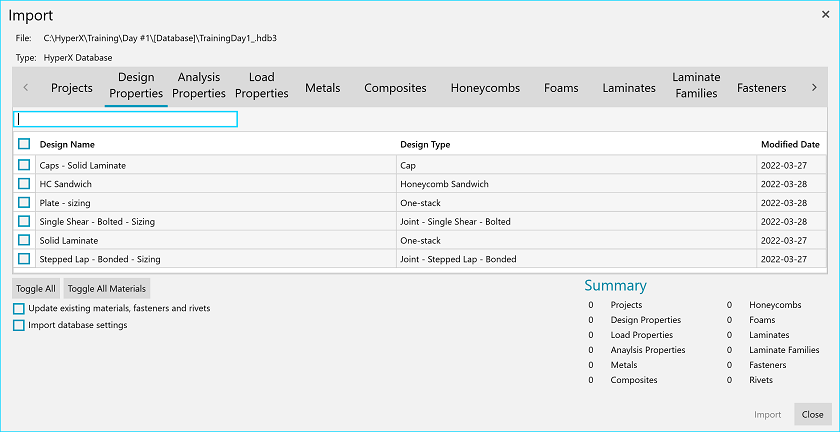
Task: Check the Plate - sizing row checkbox
Action: [x=24, y=203]
